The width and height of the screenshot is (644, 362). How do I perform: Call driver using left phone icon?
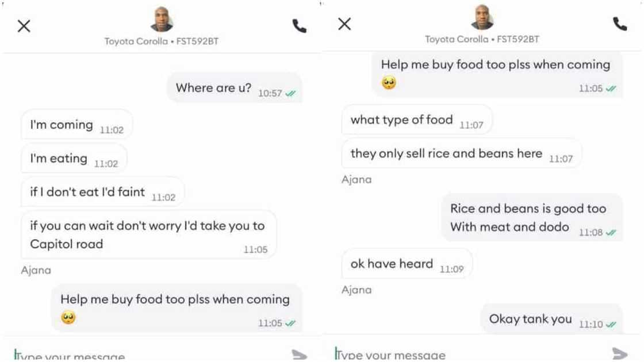[300, 26]
